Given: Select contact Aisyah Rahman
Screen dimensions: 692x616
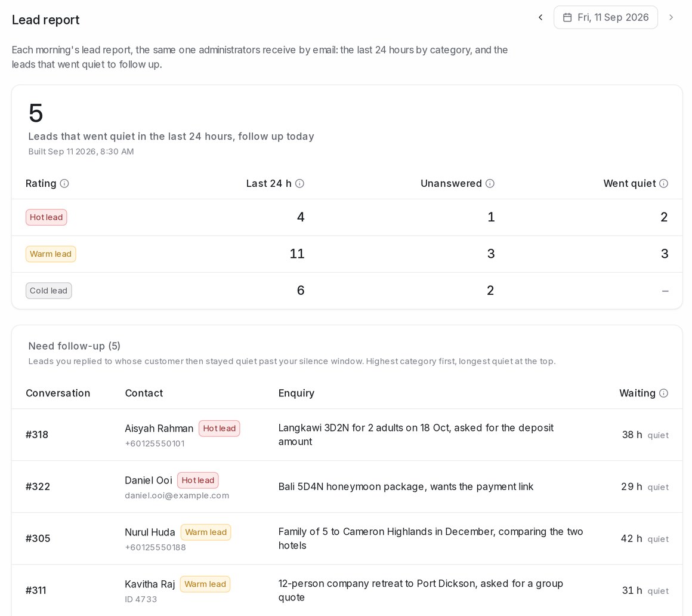Looking at the screenshot, I should coord(159,429).
